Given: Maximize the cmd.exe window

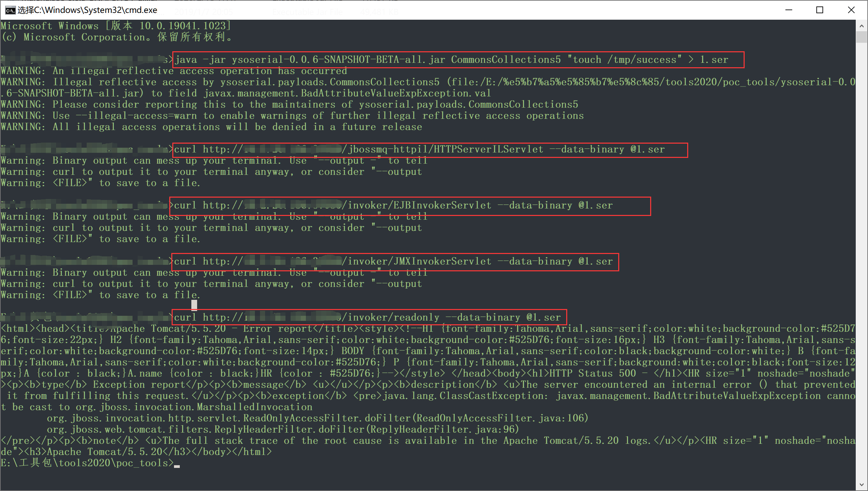Looking at the screenshot, I should pos(820,10).
